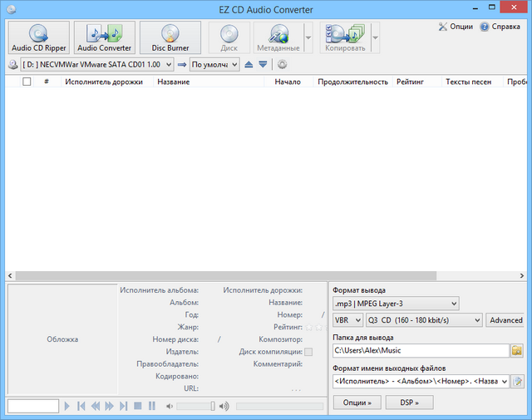
Task: Open the Audio CD Ripper mode
Action: pyautogui.click(x=40, y=38)
